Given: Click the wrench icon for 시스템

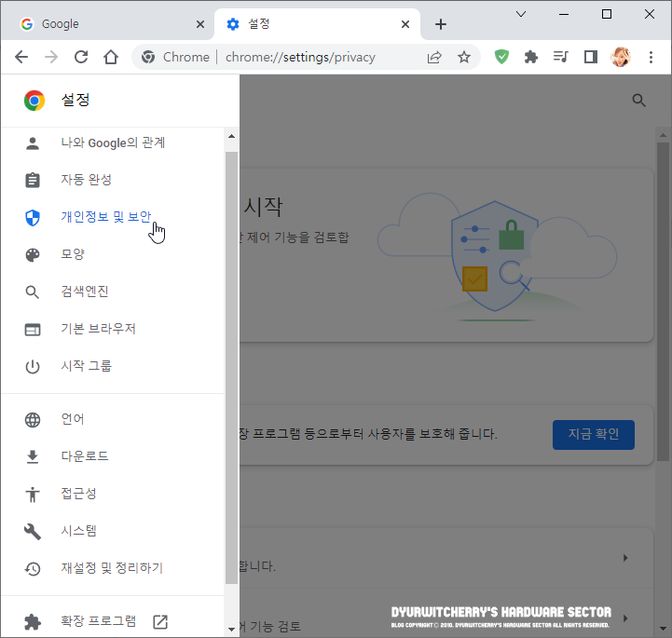Looking at the screenshot, I should tap(33, 532).
